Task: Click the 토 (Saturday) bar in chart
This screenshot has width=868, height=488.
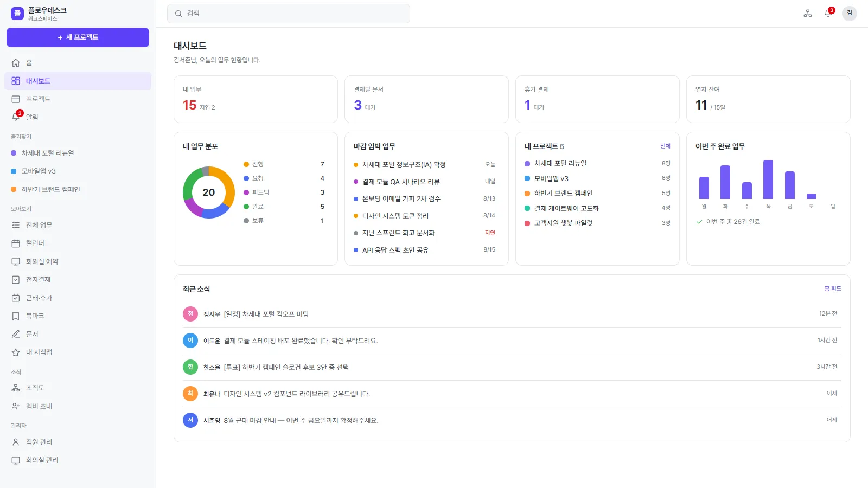Action: pos(812,196)
